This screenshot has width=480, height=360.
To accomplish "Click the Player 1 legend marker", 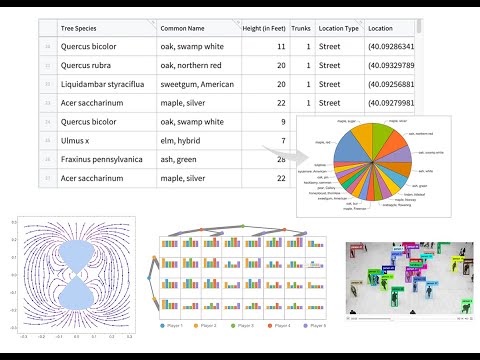I will pyautogui.click(x=162, y=325).
